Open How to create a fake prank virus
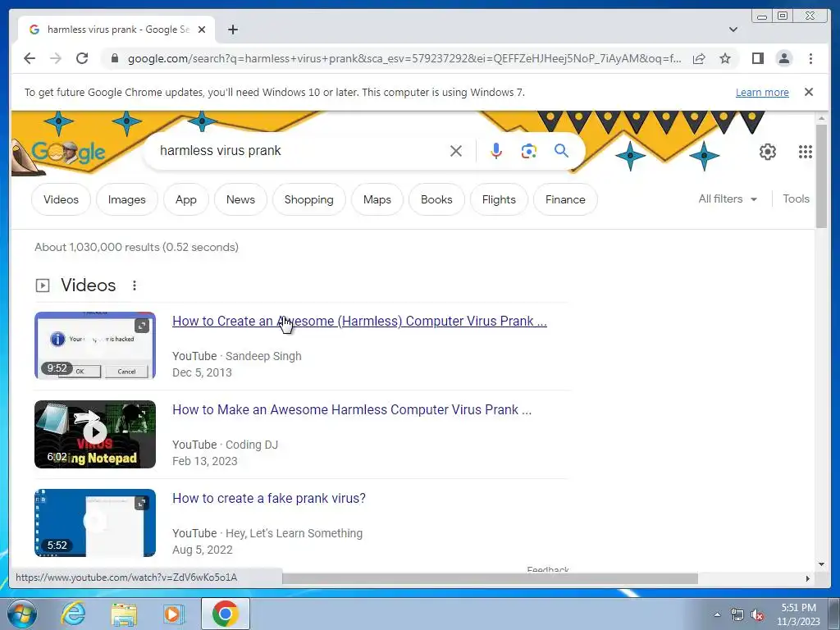 269,498
